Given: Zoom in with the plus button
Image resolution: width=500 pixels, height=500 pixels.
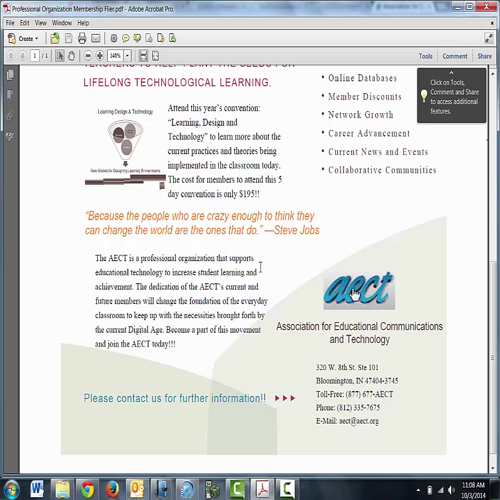Looking at the screenshot, I should point(100,56).
